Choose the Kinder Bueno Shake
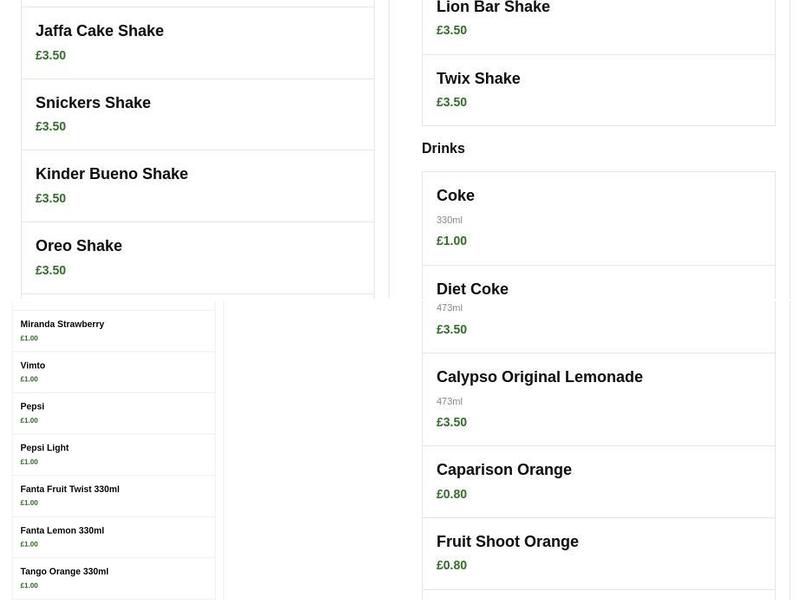The height and width of the screenshot is (600, 800). [x=198, y=186]
